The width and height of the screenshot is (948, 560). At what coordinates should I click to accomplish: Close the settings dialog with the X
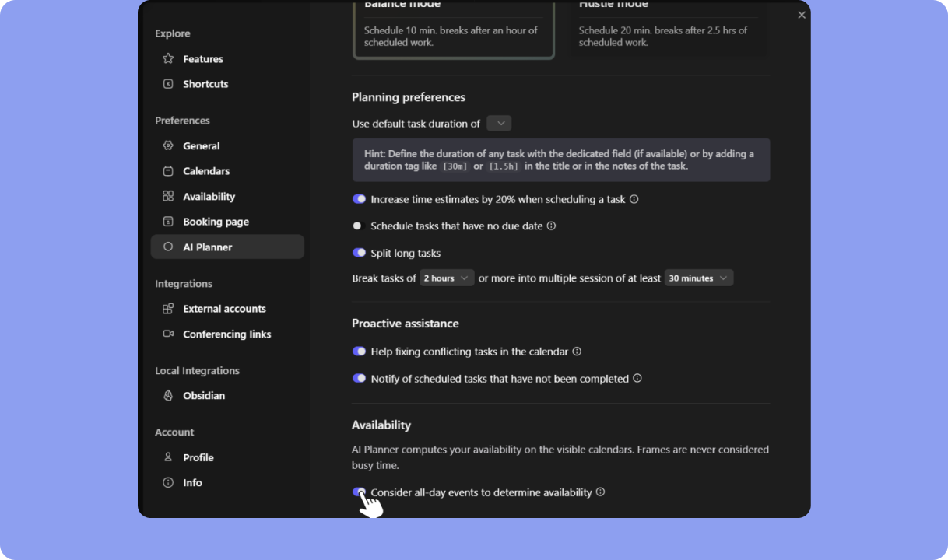tap(802, 15)
